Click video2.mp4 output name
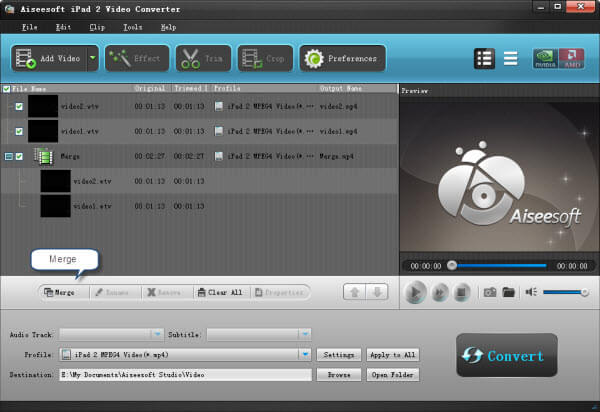This screenshot has height=412, width=600. (x=338, y=106)
